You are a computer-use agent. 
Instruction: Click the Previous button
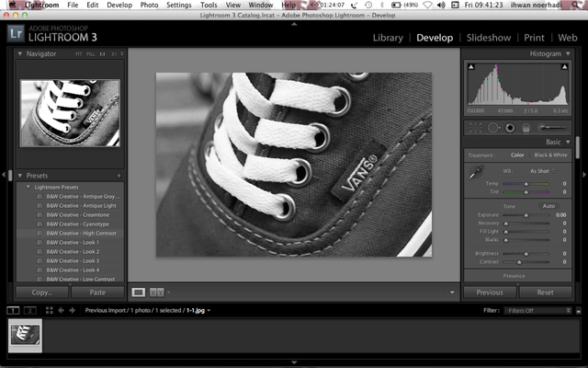(x=490, y=293)
